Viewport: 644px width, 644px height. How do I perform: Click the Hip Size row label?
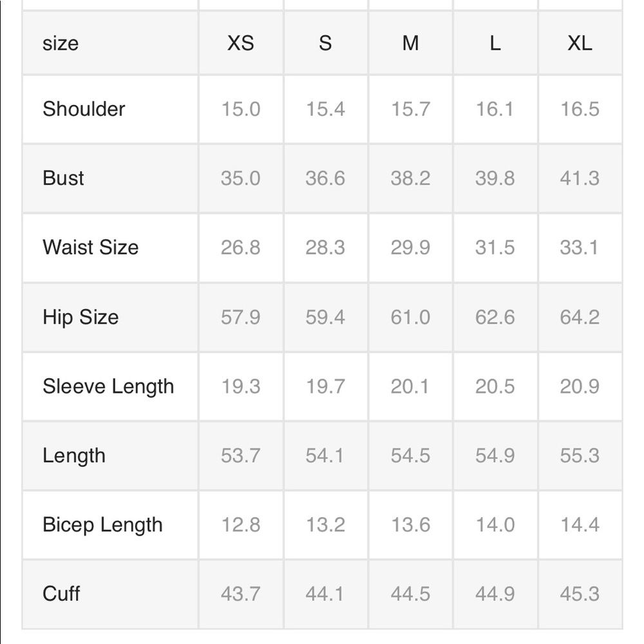tap(80, 317)
